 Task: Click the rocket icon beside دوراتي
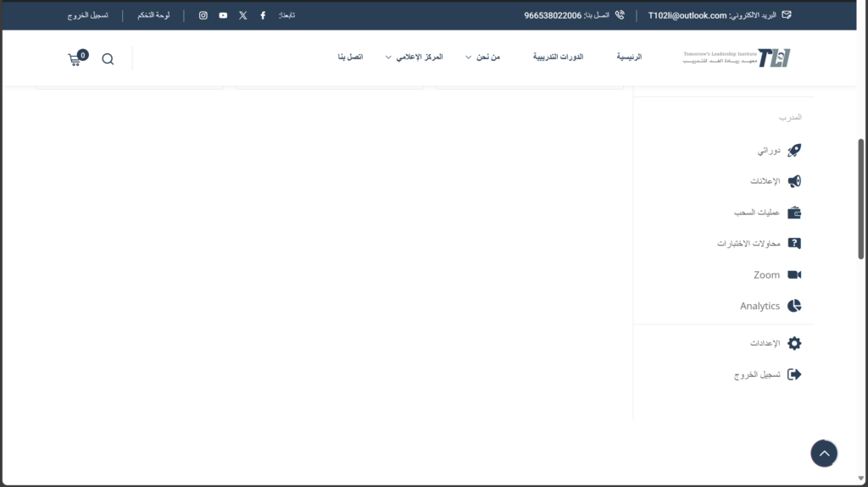(x=794, y=151)
